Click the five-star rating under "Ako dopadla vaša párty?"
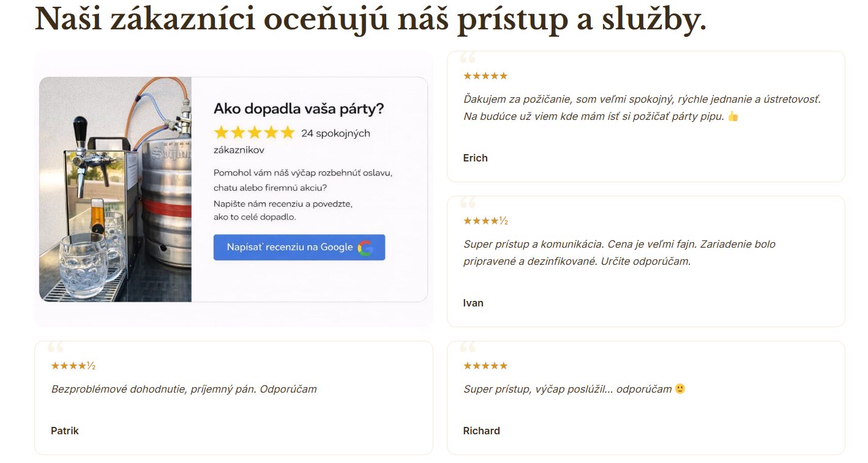Screen dimensions: 868x463 point(253,132)
